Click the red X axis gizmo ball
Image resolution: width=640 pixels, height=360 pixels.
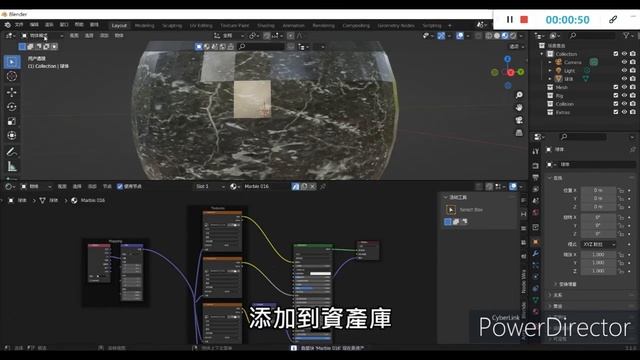[x=510, y=73]
